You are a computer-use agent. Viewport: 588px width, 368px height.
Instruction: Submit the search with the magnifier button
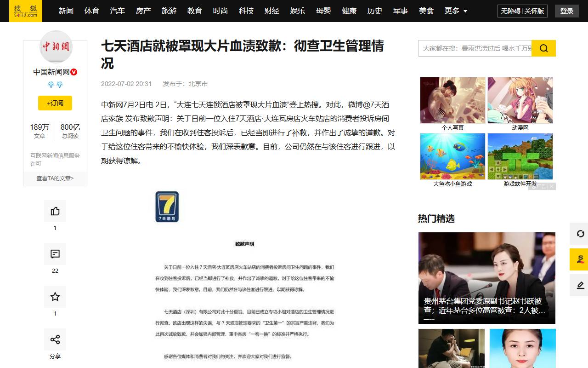pos(543,48)
